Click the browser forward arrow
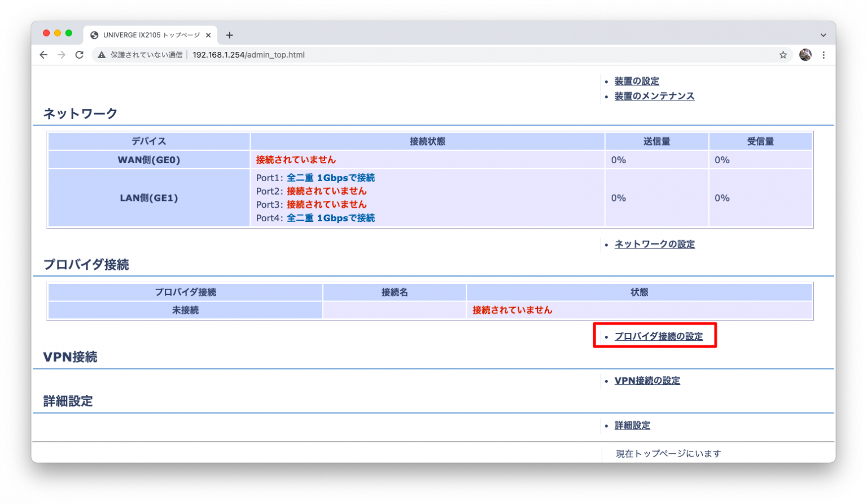 [x=61, y=55]
